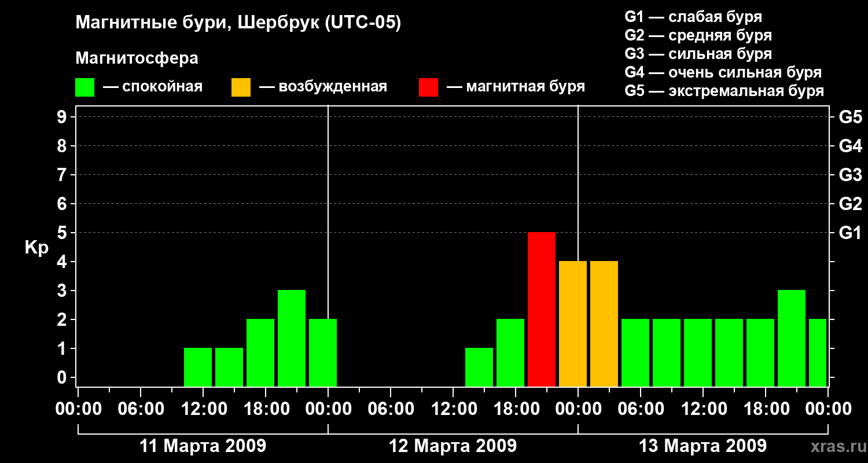Click the orange 'возбужденная' legend swatch
The width and height of the screenshot is (868, 463).
(x=241, y=87)
